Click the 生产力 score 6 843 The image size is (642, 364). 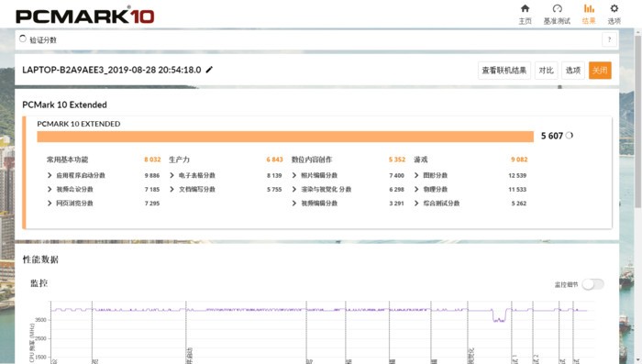(x=274, y=160)
